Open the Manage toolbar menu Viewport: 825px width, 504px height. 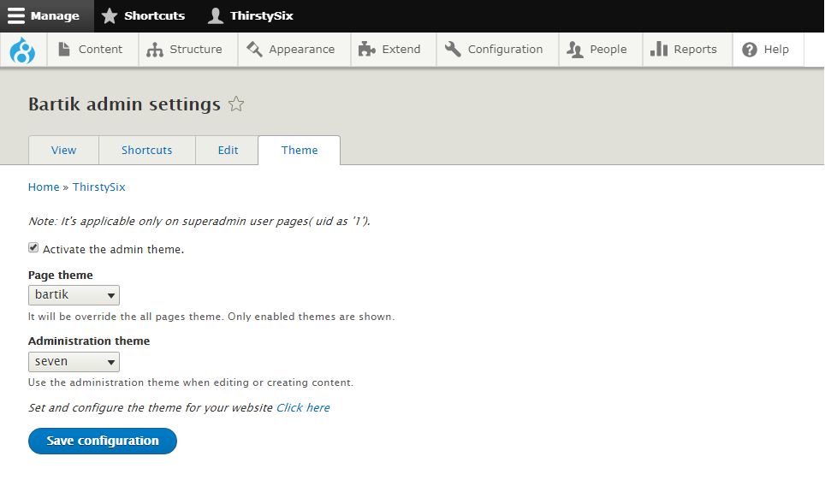[x=47, y=15]
